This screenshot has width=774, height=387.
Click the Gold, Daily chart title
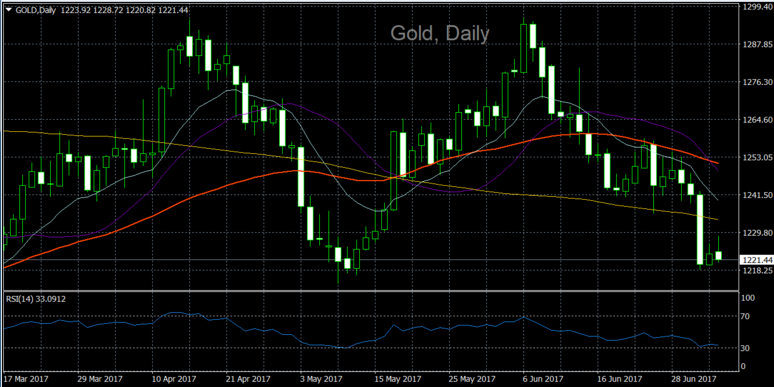point(440,34)
